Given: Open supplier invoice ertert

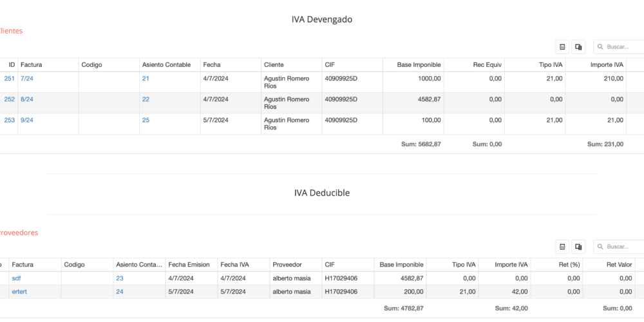Looking at the screenshot, I should (19, 292).
